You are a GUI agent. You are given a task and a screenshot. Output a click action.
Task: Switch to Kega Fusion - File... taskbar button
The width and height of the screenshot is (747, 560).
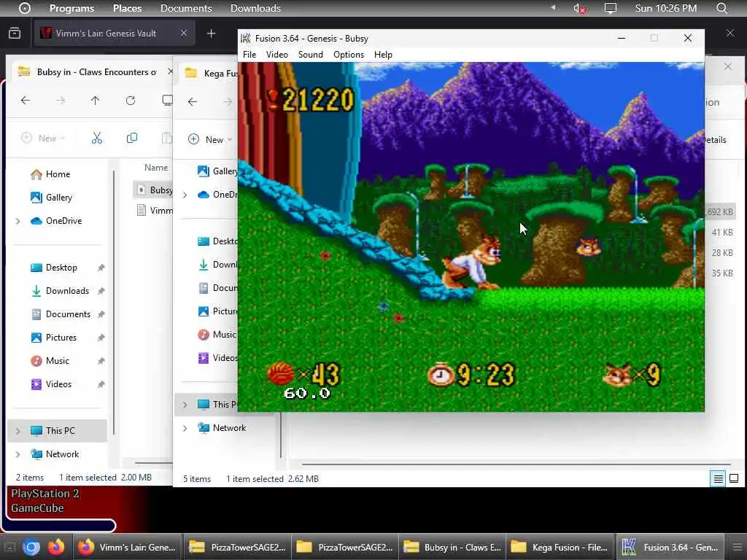click(560, 547)
